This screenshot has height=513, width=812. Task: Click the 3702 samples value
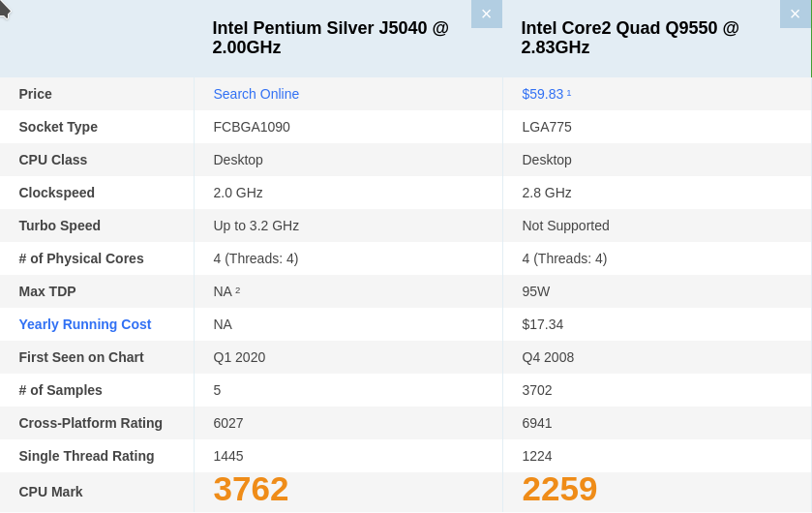click(x=537, y=390)
